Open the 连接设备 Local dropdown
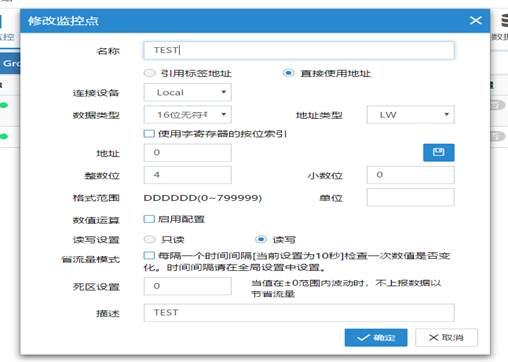This screenshot has width=508, height=362. [188, 92]
